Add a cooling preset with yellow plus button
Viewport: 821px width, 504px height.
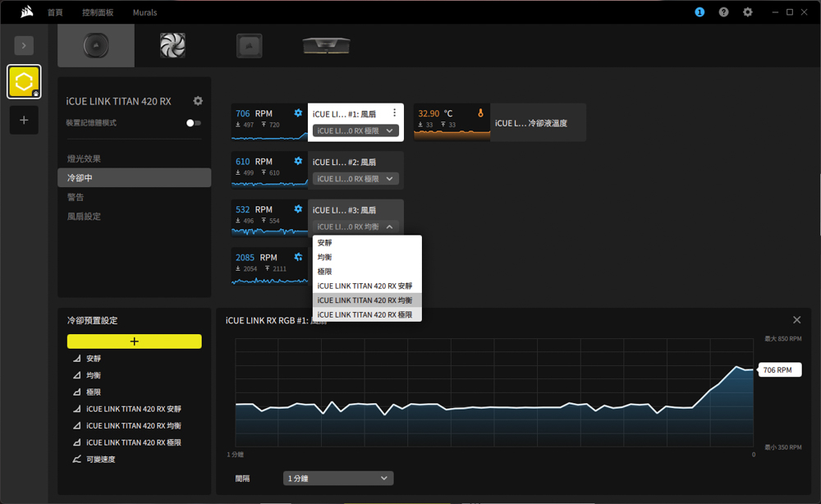click(135, 341)
